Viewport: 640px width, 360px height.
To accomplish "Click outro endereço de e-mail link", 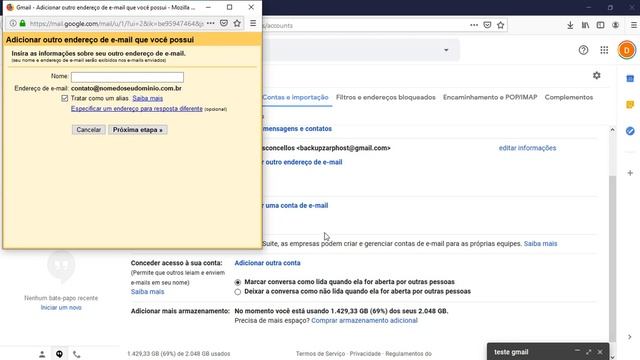I will click(303, 162).
